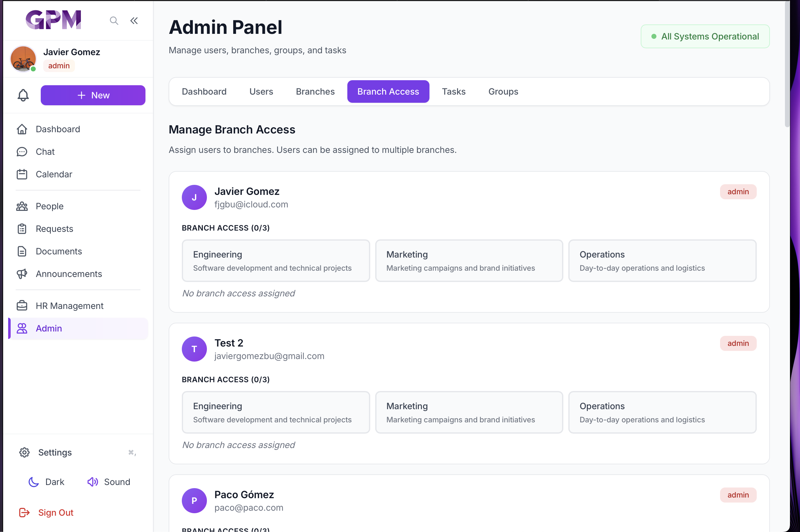Click email paco@paco.com
The image size is (800, 532).
[x=249, y=508]
